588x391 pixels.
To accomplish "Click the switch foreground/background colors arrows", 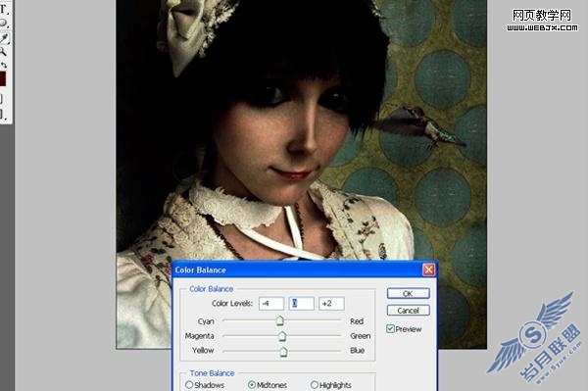I will click(4, 65).
